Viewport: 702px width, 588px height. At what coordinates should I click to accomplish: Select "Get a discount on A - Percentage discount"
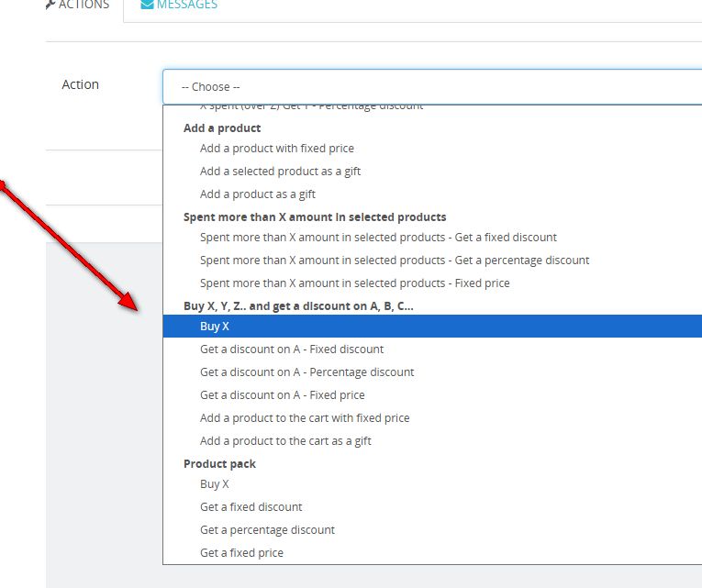click(306, 372)
